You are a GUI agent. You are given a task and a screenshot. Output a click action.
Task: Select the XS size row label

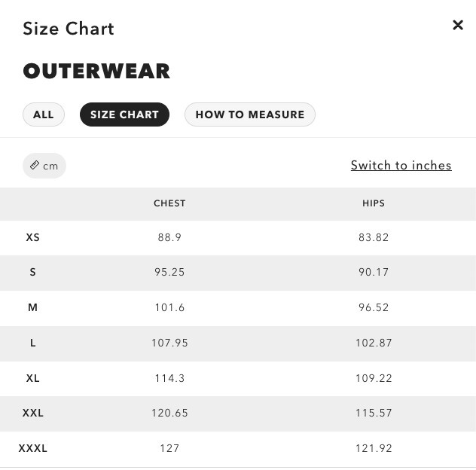[x=33, y=237]
